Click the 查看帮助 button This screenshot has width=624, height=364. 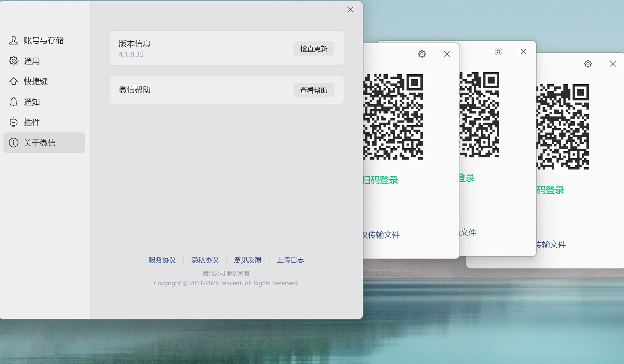pyautogui.click(x=314, y=90)
